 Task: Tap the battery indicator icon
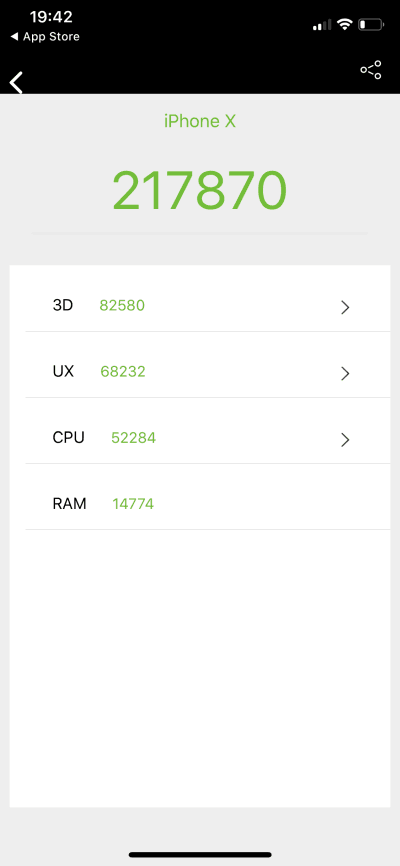[371, 24]
